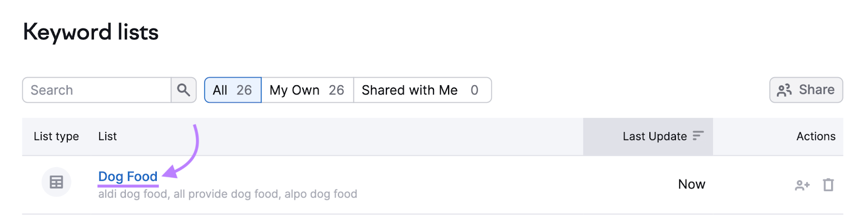Click the aldi dog food keyword preview text
868x215 pixels.
(x=133, y=194)
